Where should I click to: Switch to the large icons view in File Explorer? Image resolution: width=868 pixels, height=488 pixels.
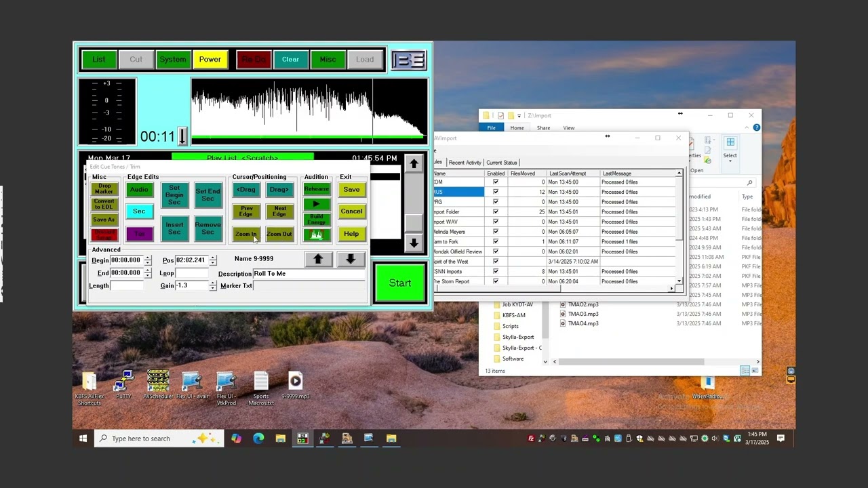coord(755,371)
